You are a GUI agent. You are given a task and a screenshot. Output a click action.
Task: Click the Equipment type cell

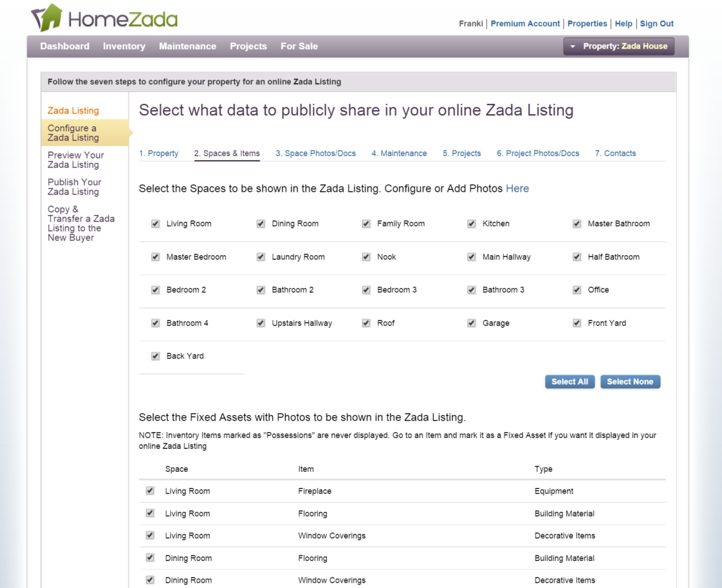click(554, 491)
